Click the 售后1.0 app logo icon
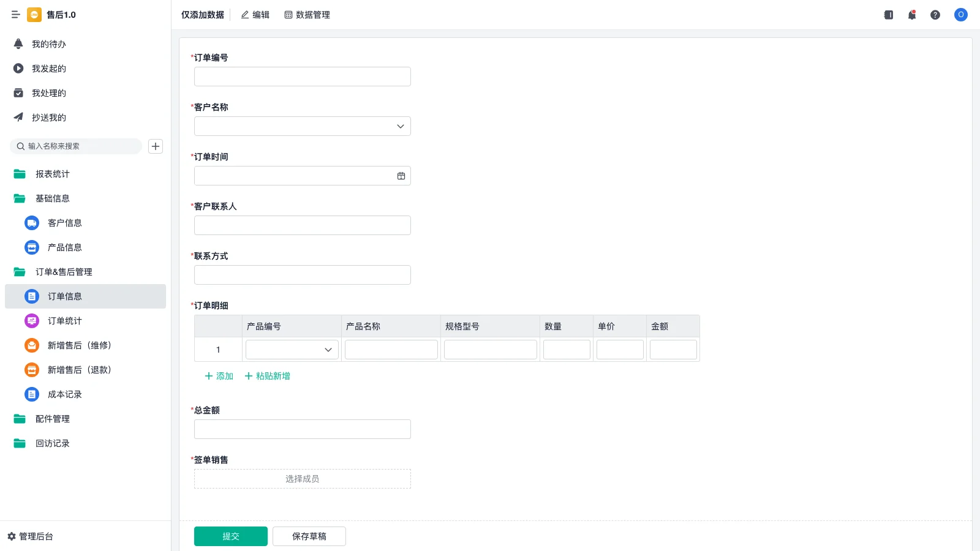980x551 pixels. coord(34,15)
